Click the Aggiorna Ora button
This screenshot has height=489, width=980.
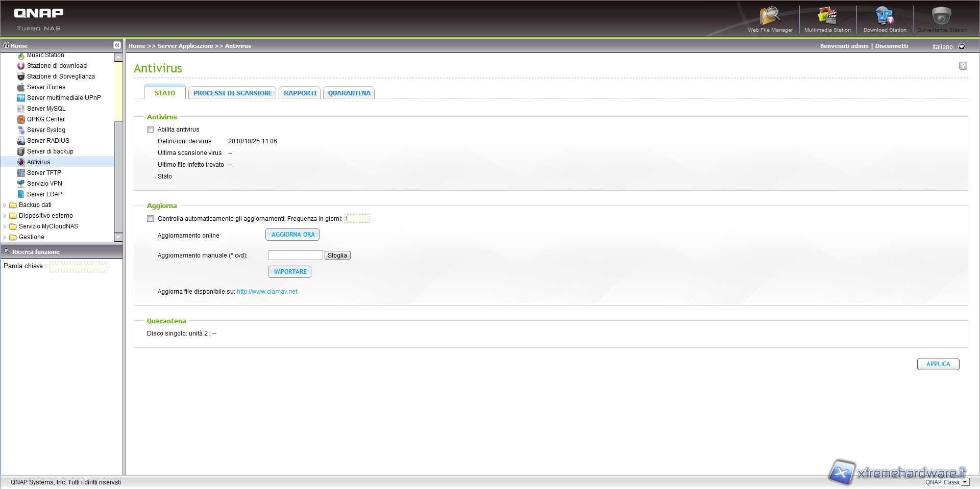[x=292, y=235]
